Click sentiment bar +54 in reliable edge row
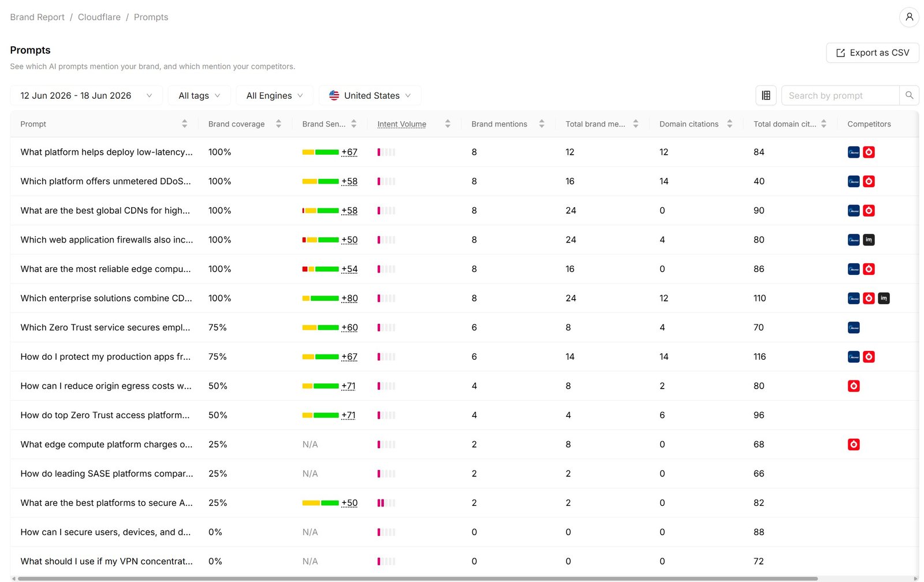 [321, 269]
